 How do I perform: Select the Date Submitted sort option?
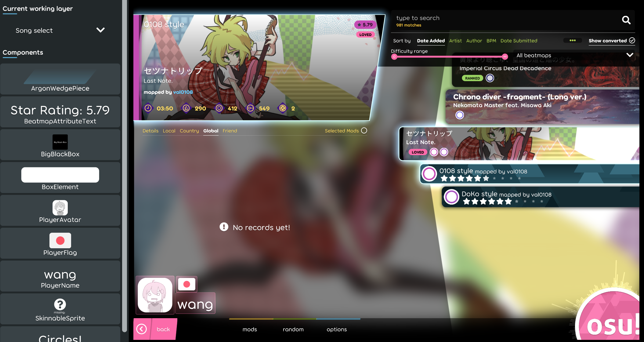(x=519, y=41)
